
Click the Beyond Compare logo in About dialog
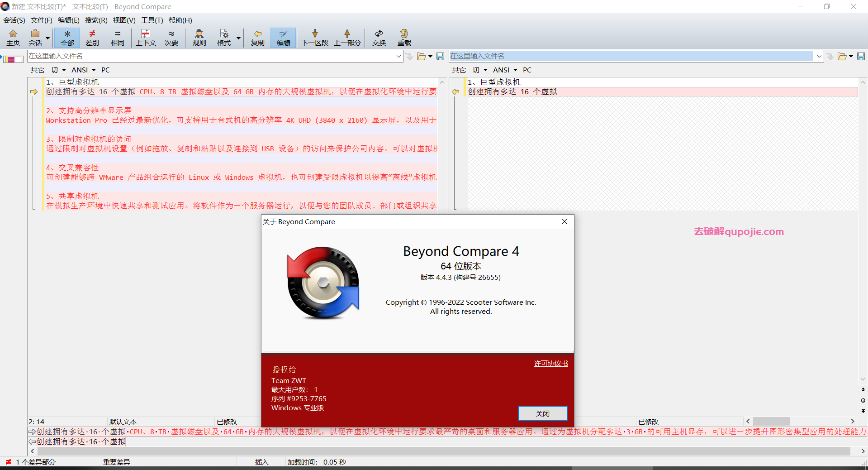(323, 283)
